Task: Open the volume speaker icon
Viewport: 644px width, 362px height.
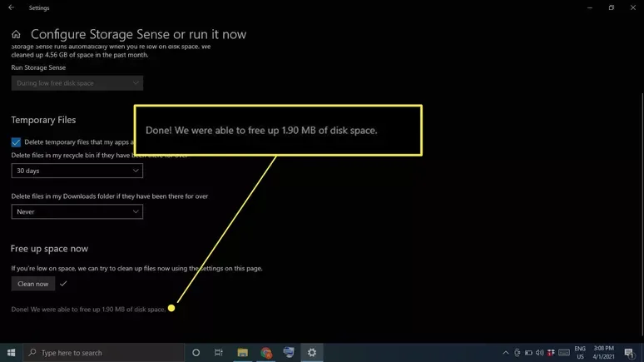Action: tap(540, 353)
